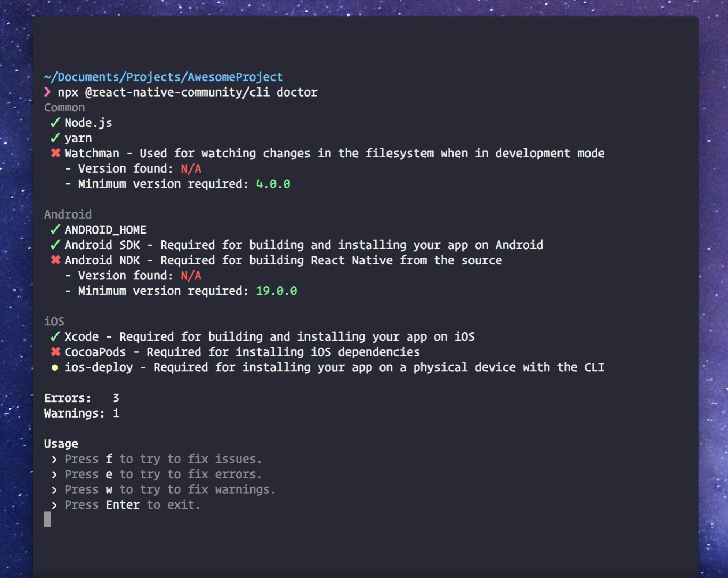Click the 'Warnings: 1' line
The width and height of the screenshot is (728, 578).
82,413
